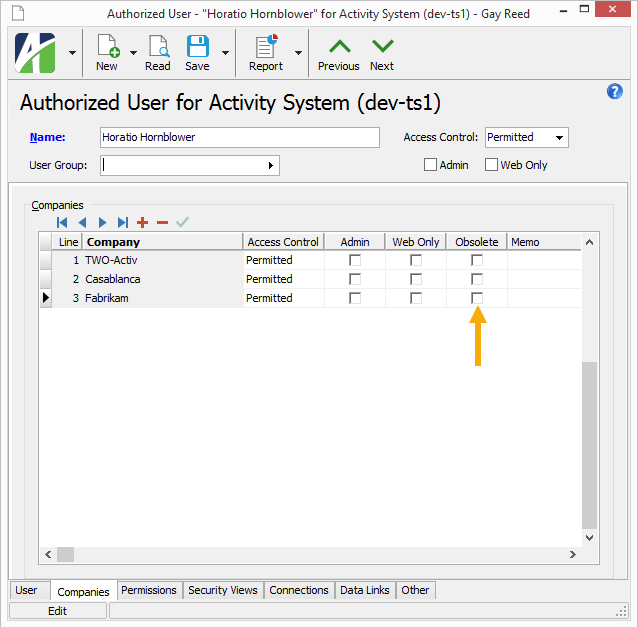Go to Previous record
Image resolution: width=638 pixels, height=627 pixels.
pos(339,54)
